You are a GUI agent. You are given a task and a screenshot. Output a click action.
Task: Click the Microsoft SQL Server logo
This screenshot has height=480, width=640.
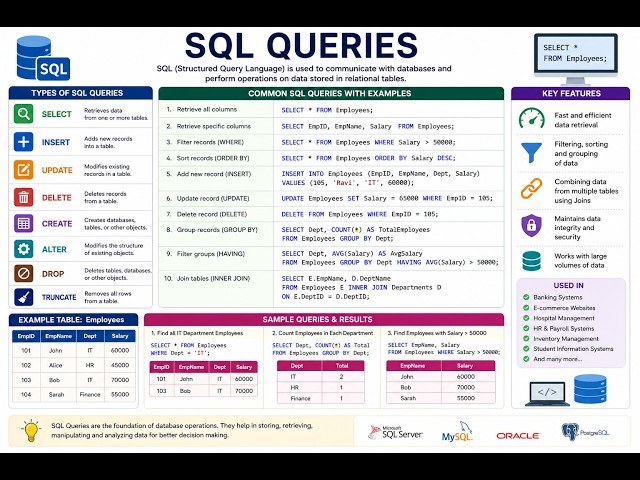(x=395, y=433)
